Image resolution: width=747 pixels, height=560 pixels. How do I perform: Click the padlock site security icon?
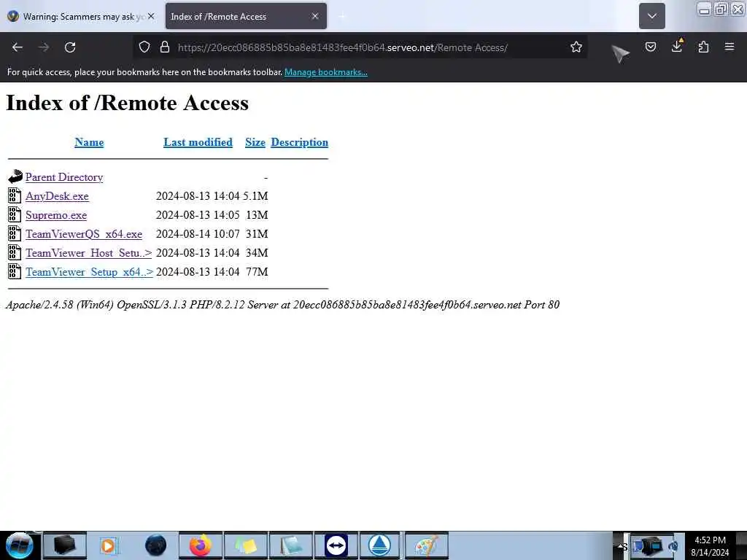[x=165, y=47]
